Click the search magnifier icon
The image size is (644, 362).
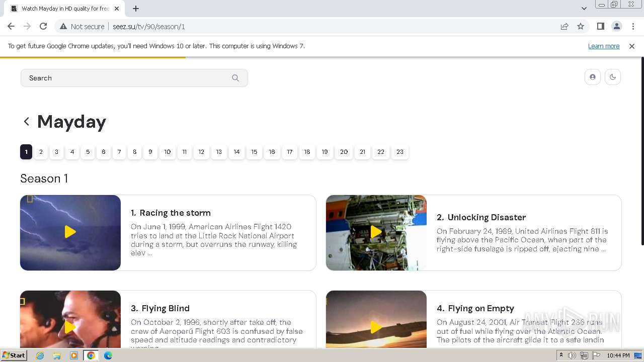tap(235, 78)
